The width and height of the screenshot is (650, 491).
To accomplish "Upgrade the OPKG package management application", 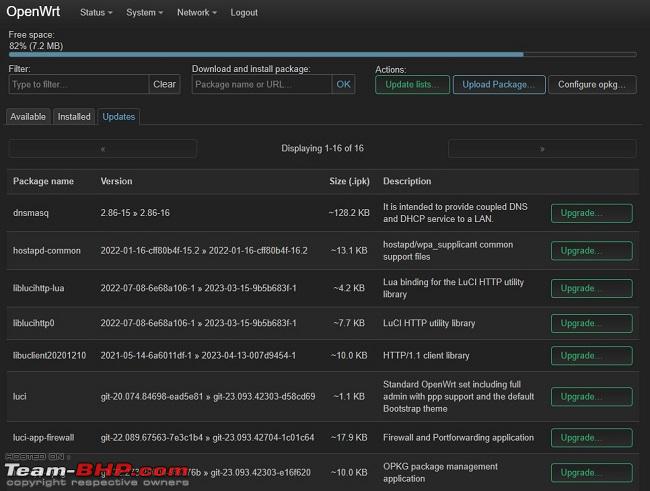I will click(592, 473).
